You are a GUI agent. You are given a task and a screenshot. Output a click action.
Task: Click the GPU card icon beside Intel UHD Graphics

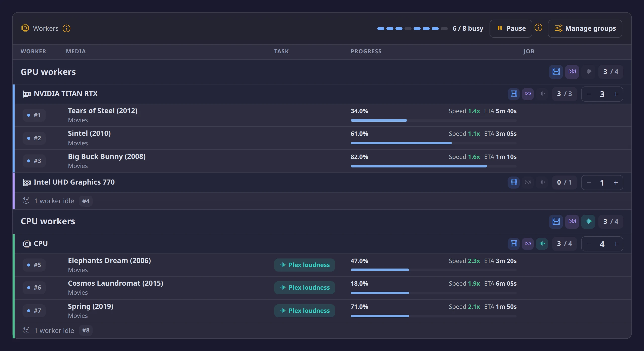[x=27, y=183]
